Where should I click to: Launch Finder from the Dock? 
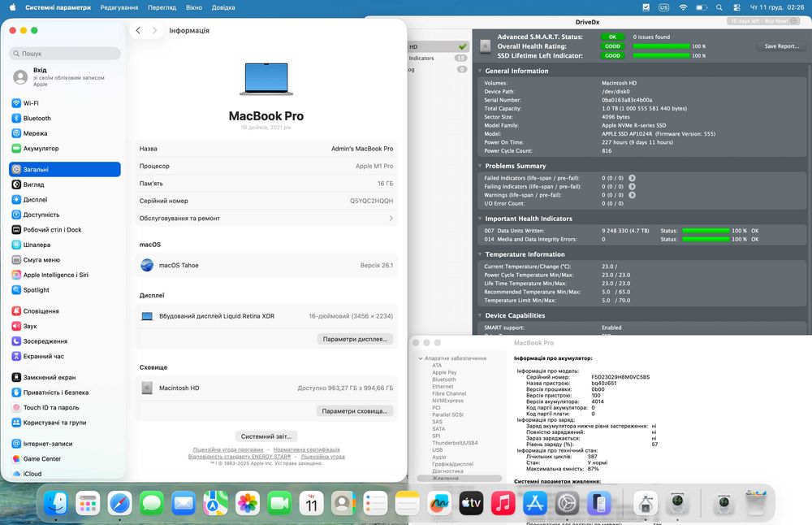click(56, 503)
